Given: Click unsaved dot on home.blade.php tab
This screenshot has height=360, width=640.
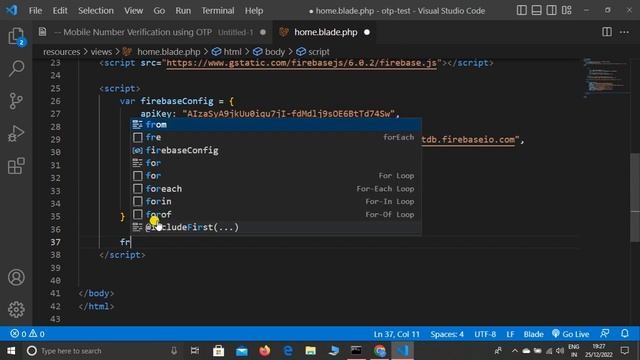Looking at the screenshot, I should (367, 32).
